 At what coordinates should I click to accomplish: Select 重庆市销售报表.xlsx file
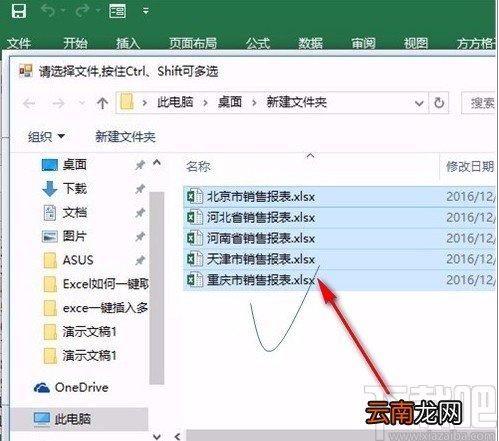click(339, 280)
